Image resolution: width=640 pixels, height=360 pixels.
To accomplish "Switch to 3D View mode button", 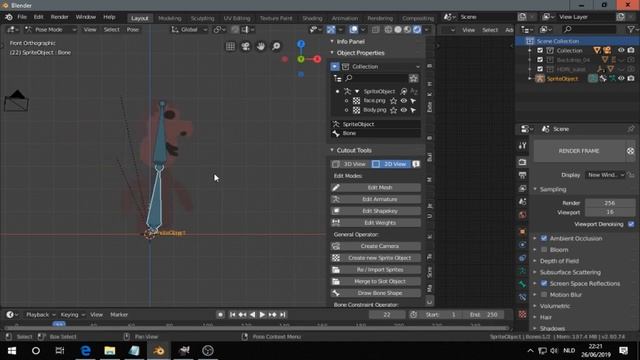I will (x=350, y=164).
